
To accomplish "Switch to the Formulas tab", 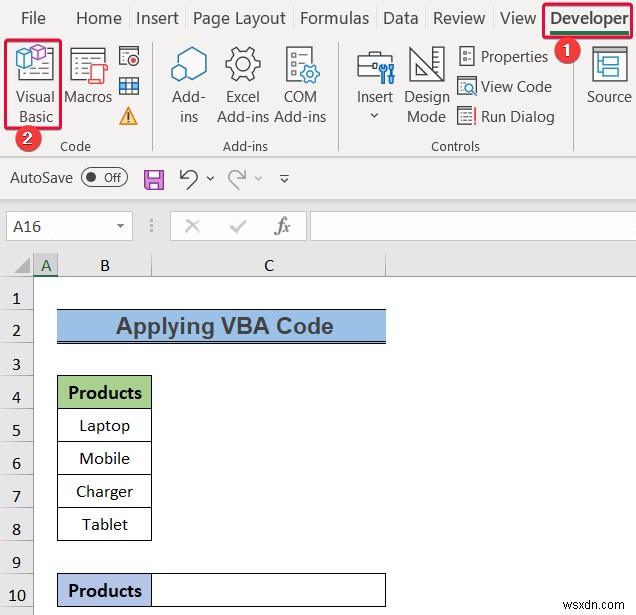I will coord(334,18).
